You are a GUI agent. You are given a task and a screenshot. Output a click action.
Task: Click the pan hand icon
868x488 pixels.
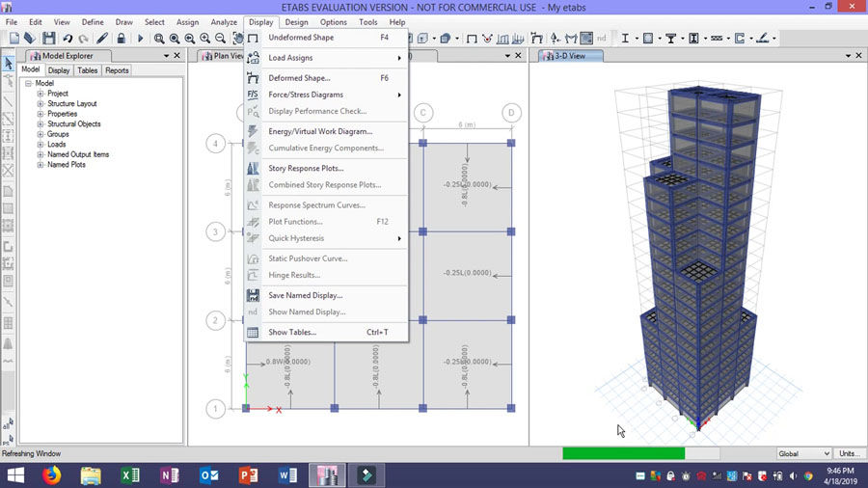coord(237,39)
